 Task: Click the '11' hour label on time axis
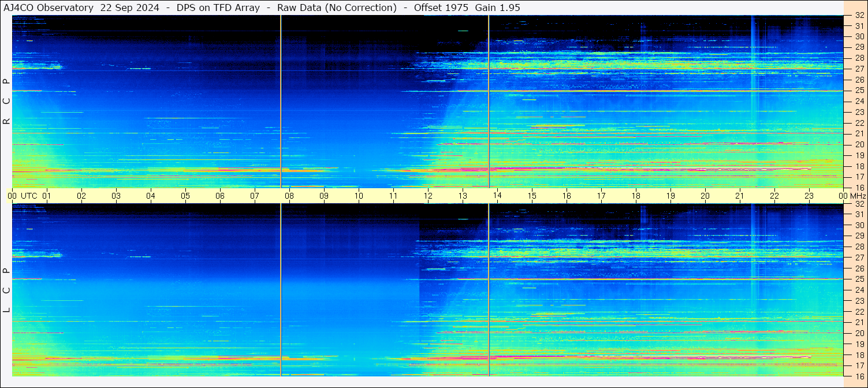click(393, 196)
